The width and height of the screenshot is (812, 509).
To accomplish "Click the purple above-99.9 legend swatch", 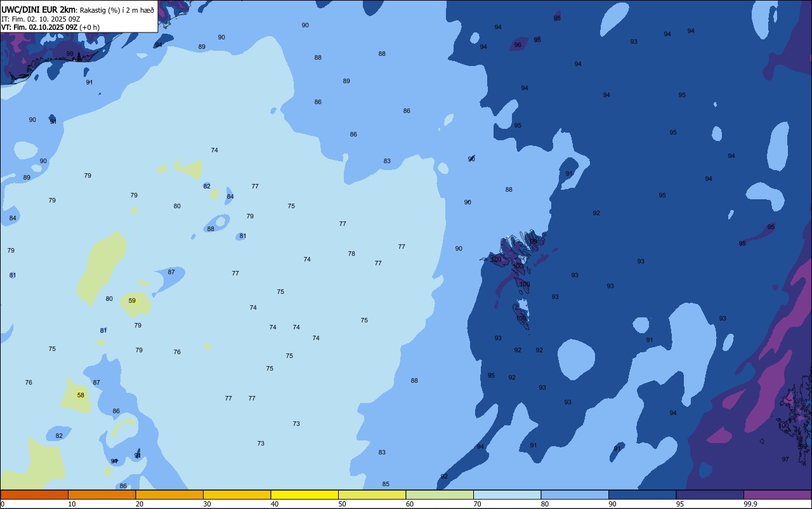I will click(777, 494).
